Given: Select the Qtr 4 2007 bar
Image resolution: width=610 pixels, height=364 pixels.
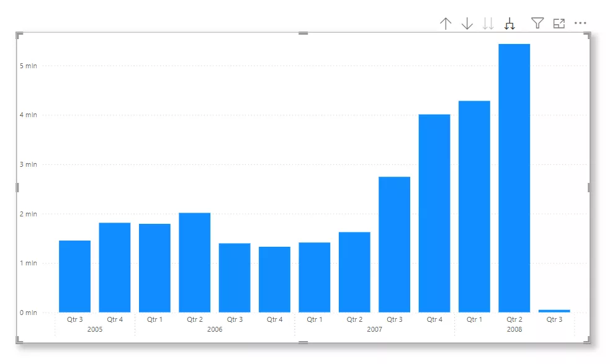Looking at the screenshot, I should point(434,213).
